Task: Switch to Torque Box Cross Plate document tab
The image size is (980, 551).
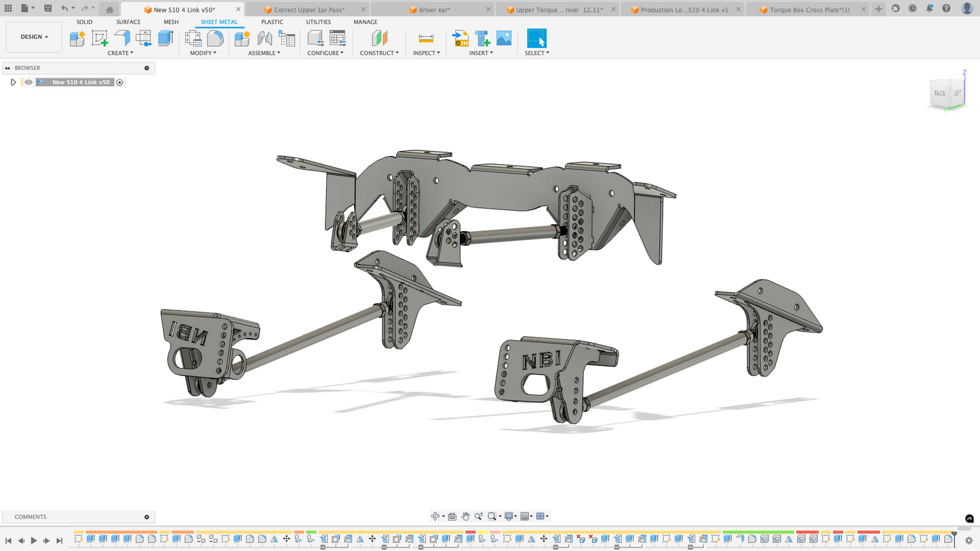Action: pos(809,9)
